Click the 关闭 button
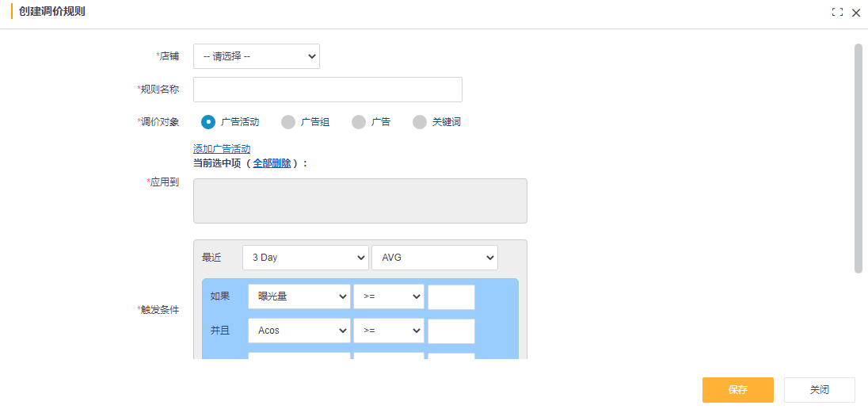Viewport: 868px width, 413px height. point(819,390)
